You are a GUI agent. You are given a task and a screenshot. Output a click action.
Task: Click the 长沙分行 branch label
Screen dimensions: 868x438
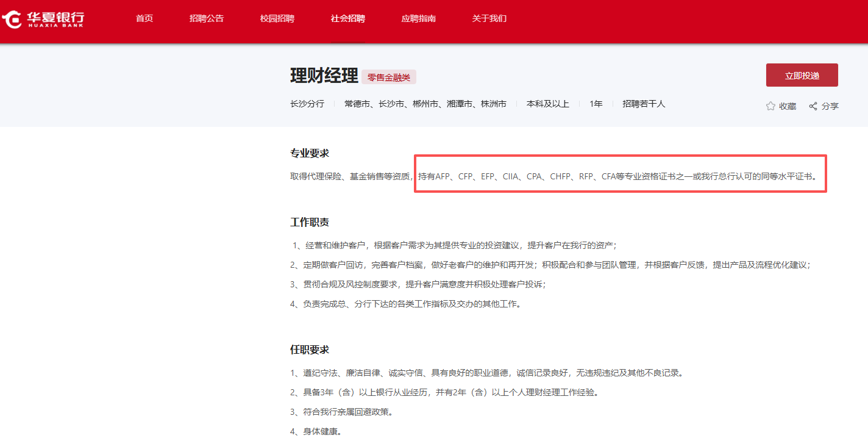307,104
